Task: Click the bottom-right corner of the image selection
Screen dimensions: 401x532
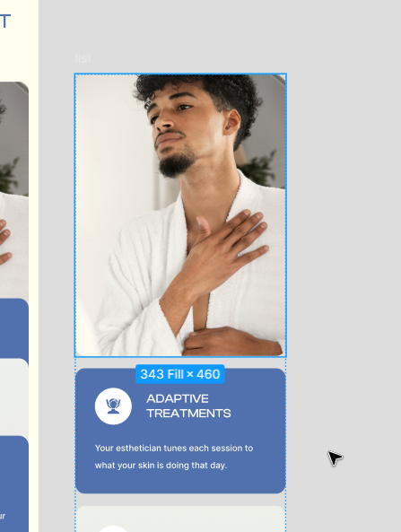Action: [286, 357]
